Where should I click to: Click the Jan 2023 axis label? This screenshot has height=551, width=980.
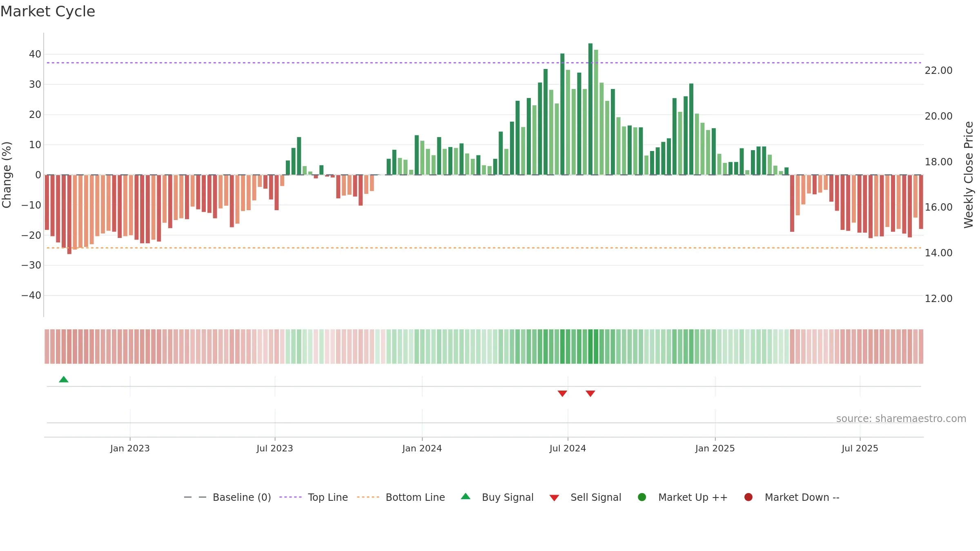tap(130, 448)
